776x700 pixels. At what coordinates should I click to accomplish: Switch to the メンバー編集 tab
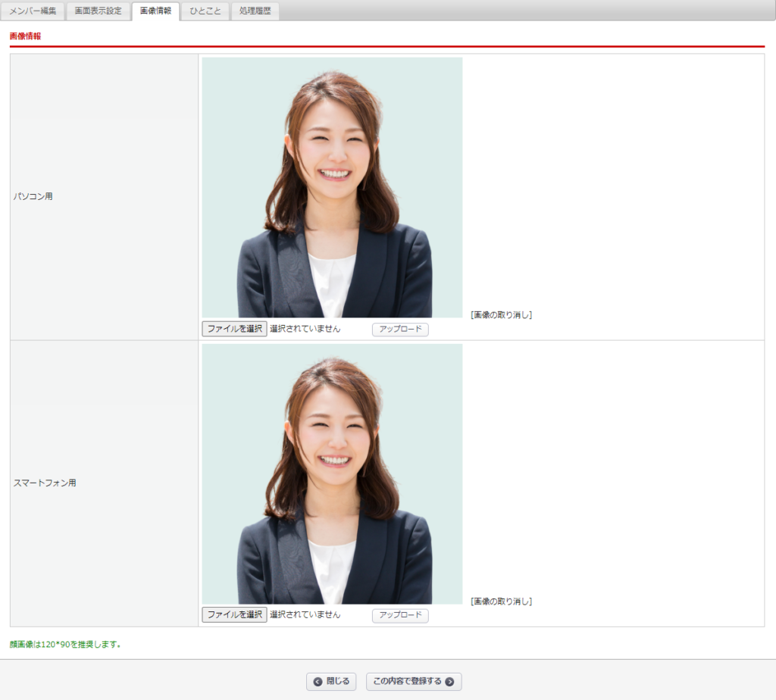[34, 11]
